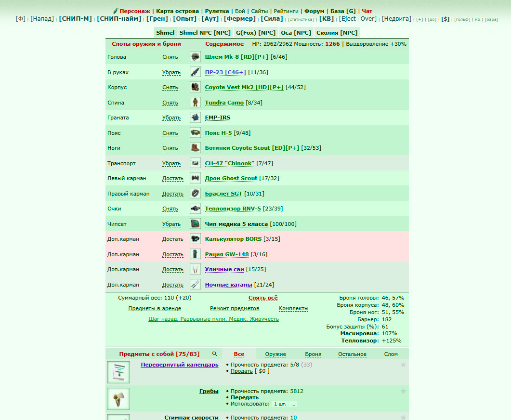This screenshot has height=420, width=511.
Task: Click the Калькулятор BORS icon
Action: click(195, 239)
